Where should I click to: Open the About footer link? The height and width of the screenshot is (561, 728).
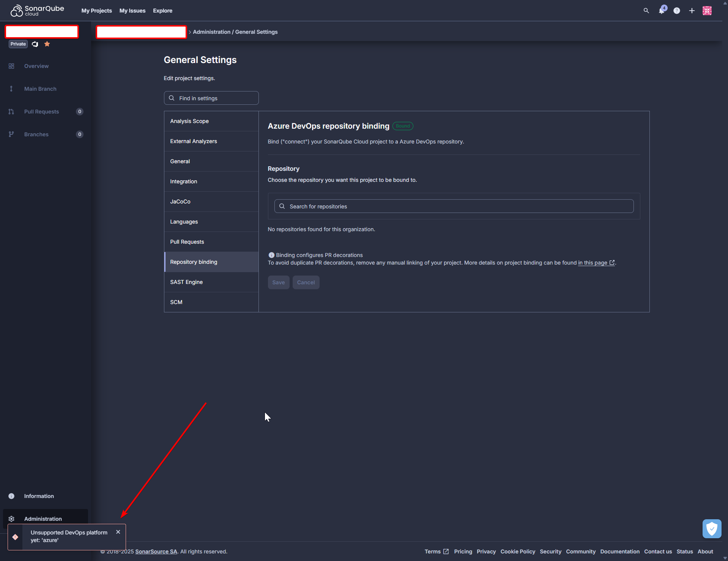(x=705, y=552)
